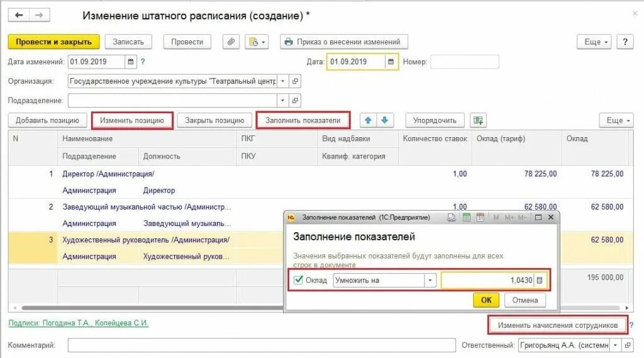Click Провести и закрыть button

54,42
